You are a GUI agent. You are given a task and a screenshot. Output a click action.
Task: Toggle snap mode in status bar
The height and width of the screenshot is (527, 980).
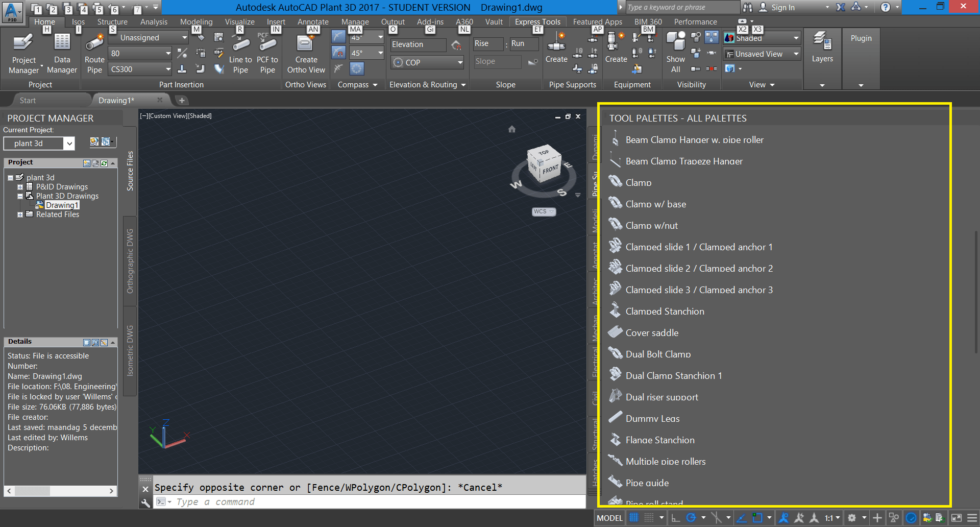(649, 518)
